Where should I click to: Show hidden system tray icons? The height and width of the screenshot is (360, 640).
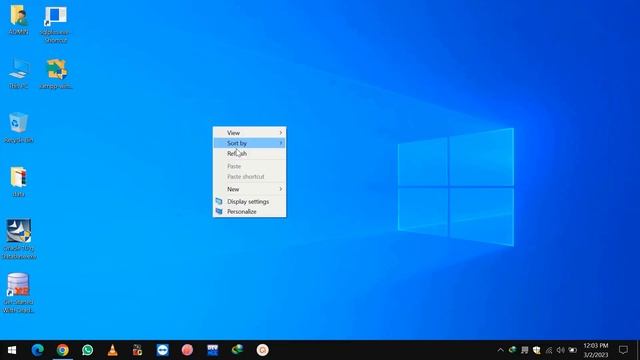click(500, 350)
